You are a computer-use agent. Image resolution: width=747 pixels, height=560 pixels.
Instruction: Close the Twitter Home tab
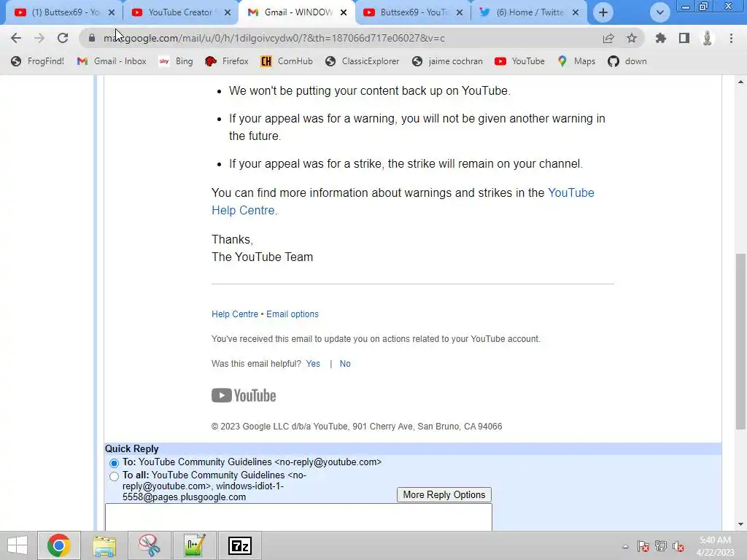click(576, 12)
